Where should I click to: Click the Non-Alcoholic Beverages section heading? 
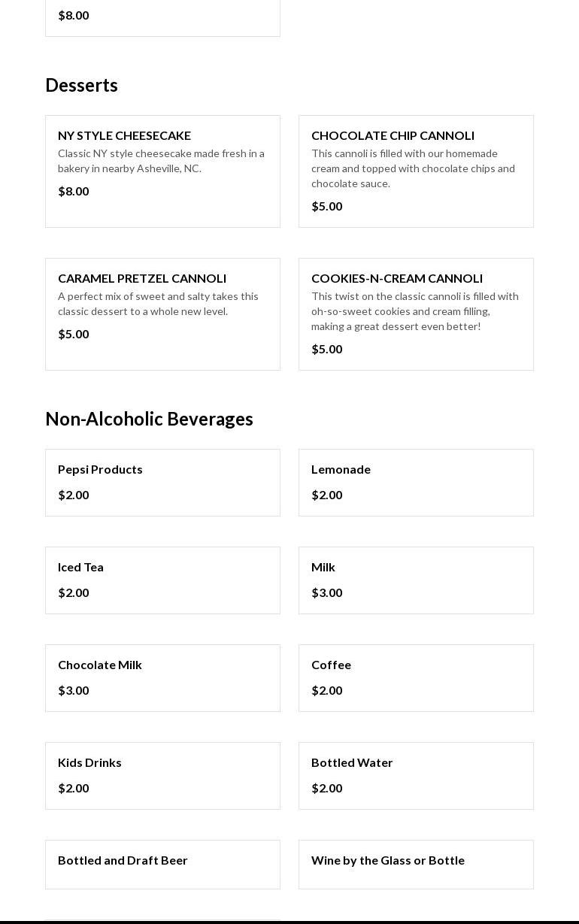coord(149,419)
